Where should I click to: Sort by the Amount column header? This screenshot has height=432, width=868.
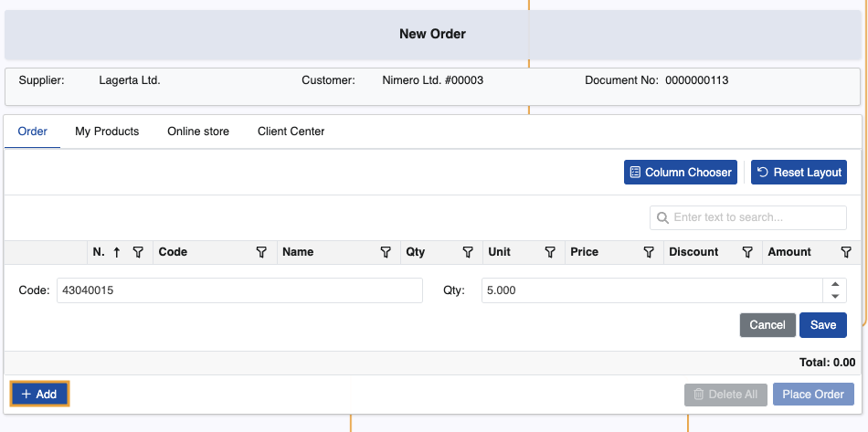click(x=789, y=252)
